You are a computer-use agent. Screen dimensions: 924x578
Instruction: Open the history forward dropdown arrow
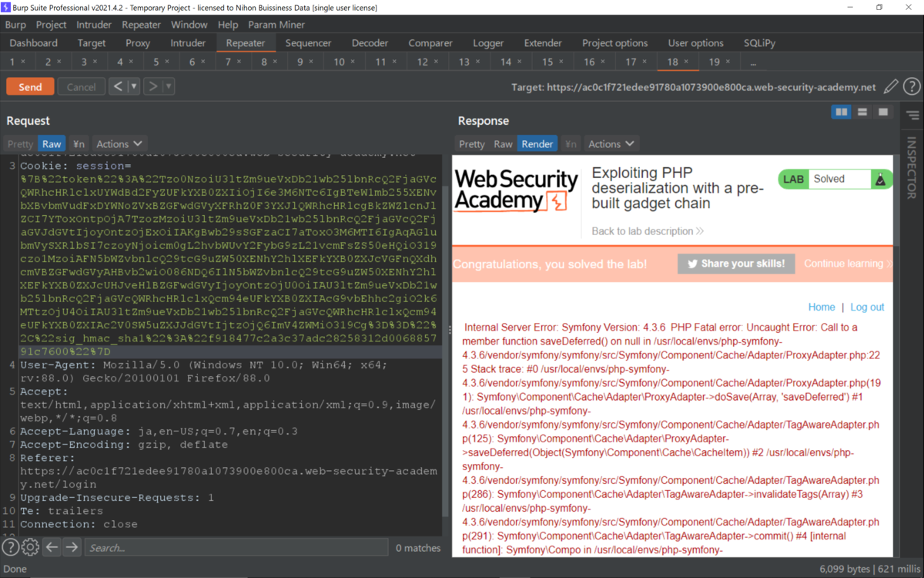click(x=169, y=86)
